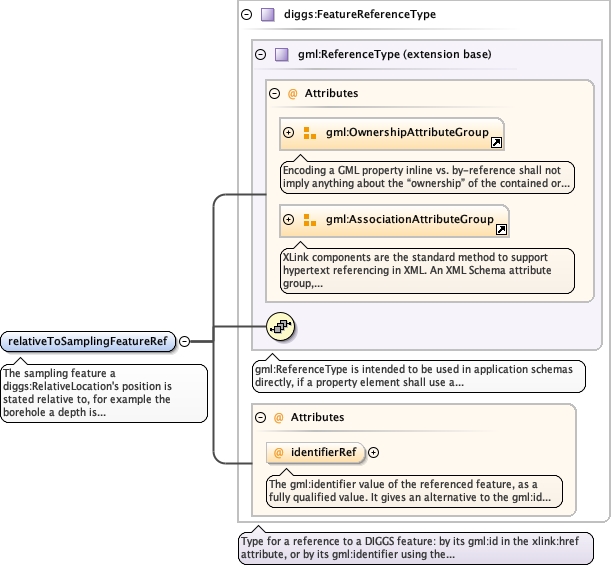Click the upper Attributes label
This screenshot has height=568, width=612.
(331, 93)
